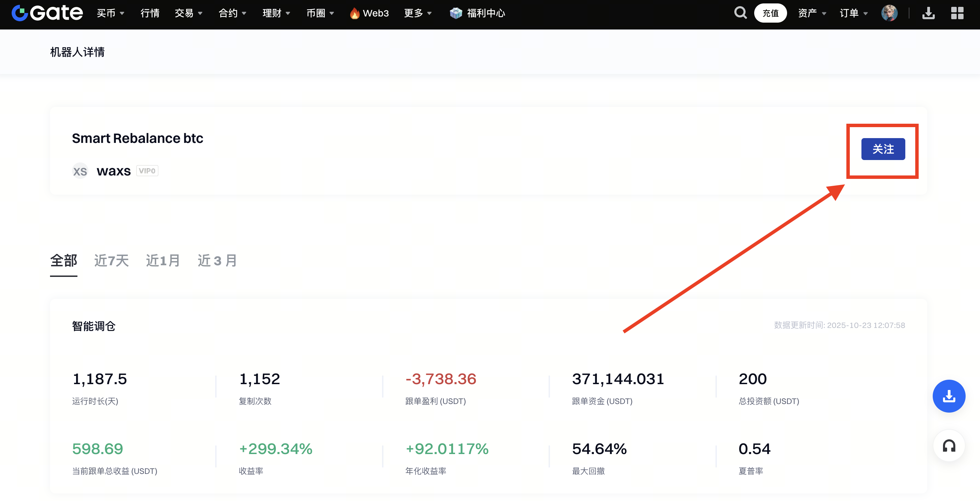980x501 pixels.
Task: Open the apps grid icon
Action: pos(957,13)
